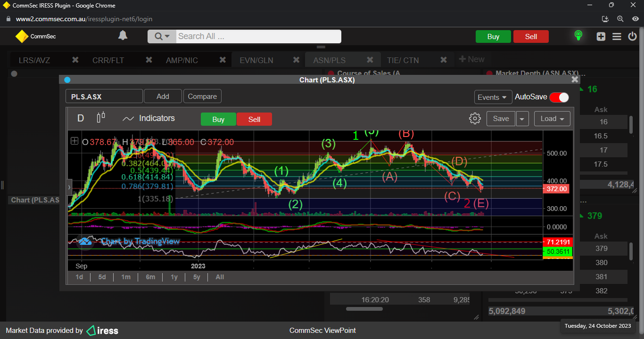644x339 pixels.
Task: Open the Indicators menu
Action: pyautogui.click(x=149, y=118)
